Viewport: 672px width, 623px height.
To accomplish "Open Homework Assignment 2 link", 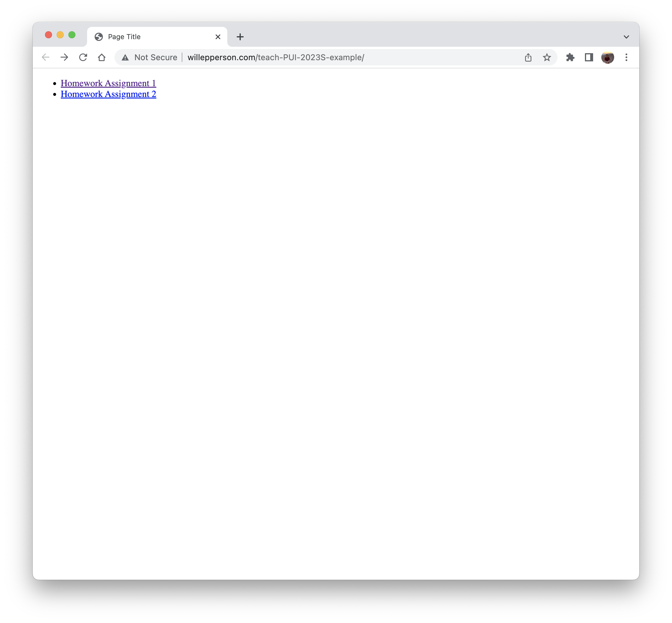I will 108,94.
